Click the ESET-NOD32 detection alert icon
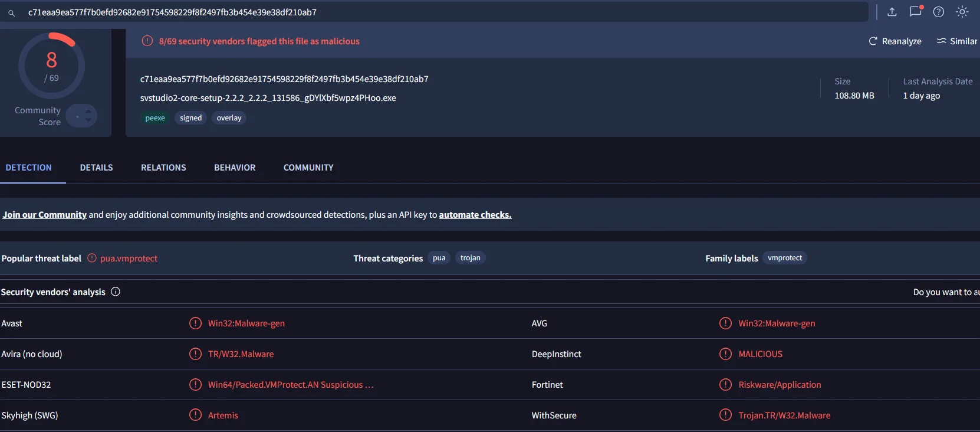 tap(195, 385)
